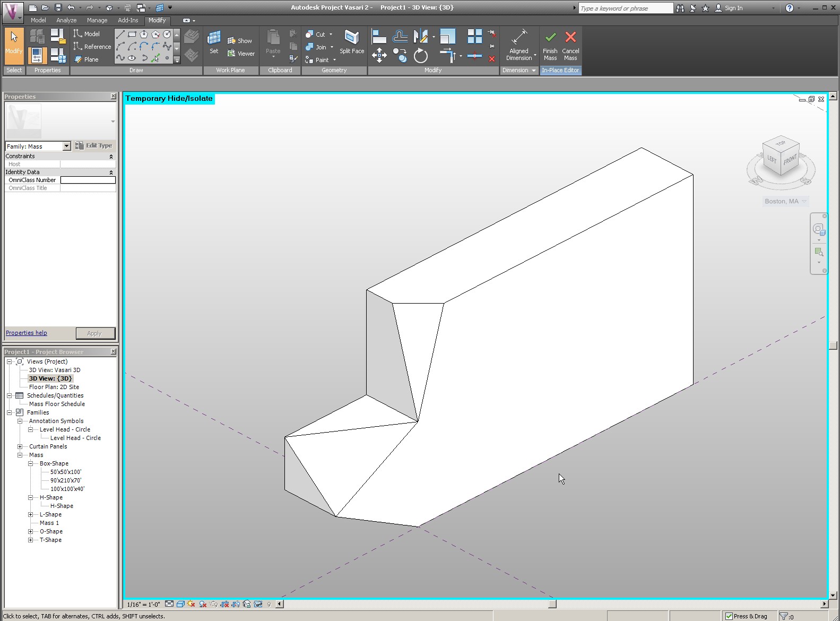840x621 pixels.
Task: Expand the Curtain Panels node
Action: click(x=20, y=446)
